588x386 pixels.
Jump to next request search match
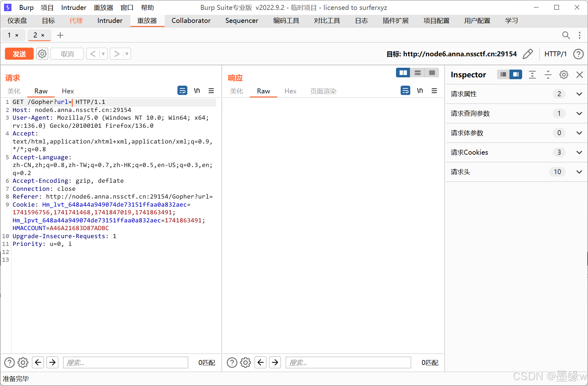53,362
